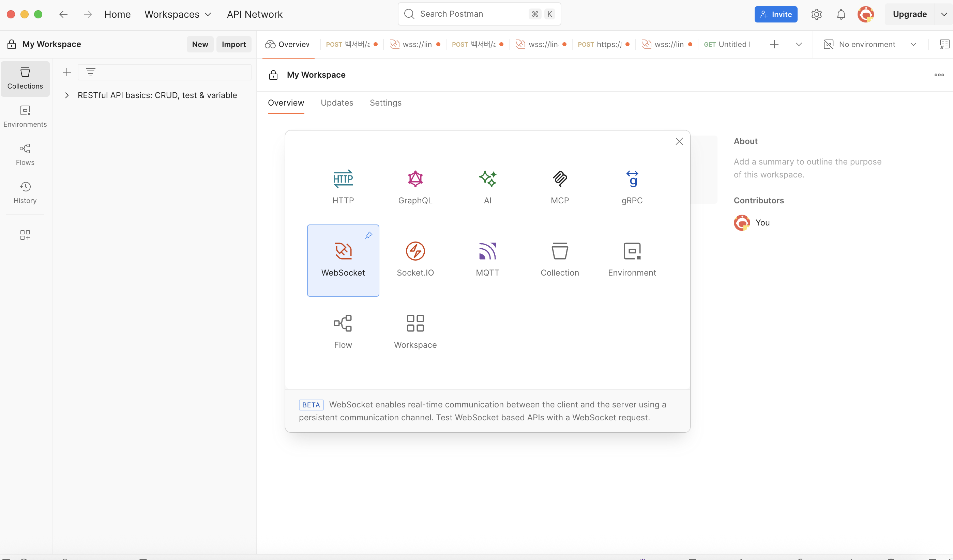Expand the open tabs overflow chevron
This screenshot has height=560, width=953.
point(798,45)
